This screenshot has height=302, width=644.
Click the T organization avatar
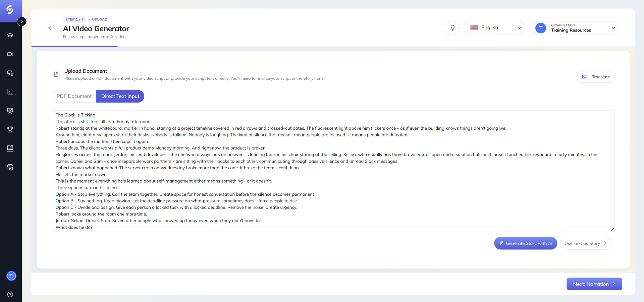(x=541, y=28)
